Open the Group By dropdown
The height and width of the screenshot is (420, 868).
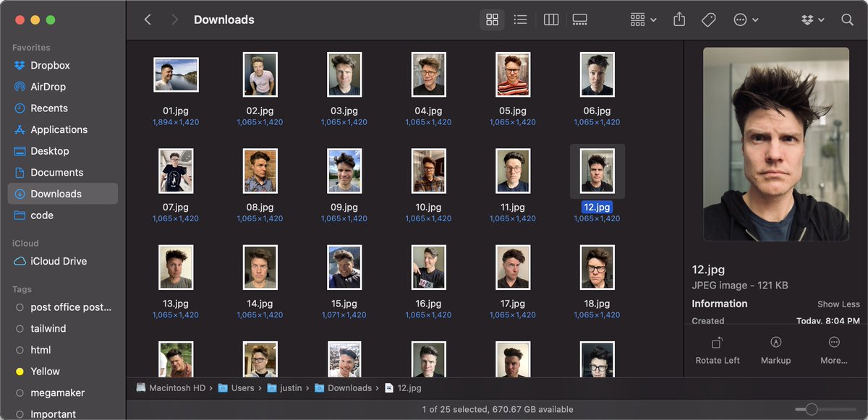(643, 20)
